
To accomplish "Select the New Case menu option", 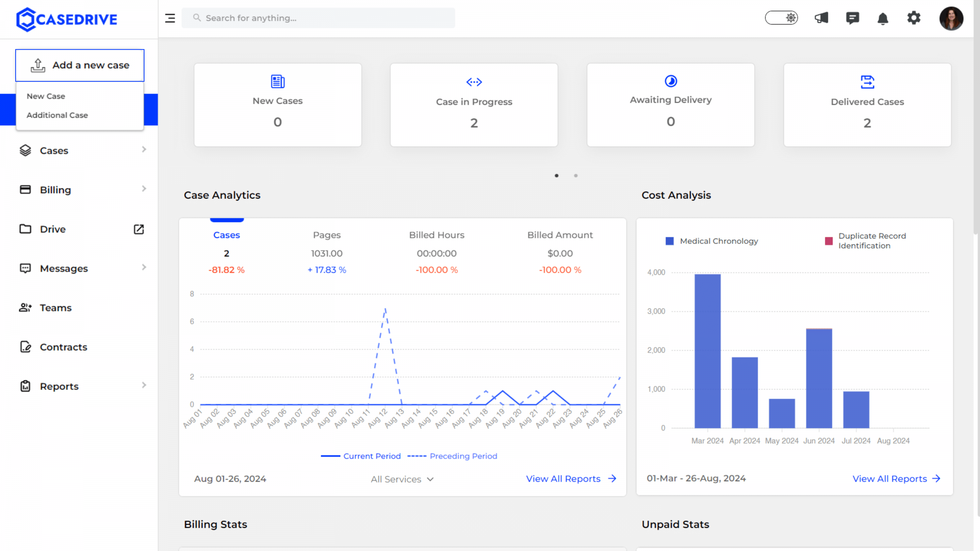I will (46, 96).
